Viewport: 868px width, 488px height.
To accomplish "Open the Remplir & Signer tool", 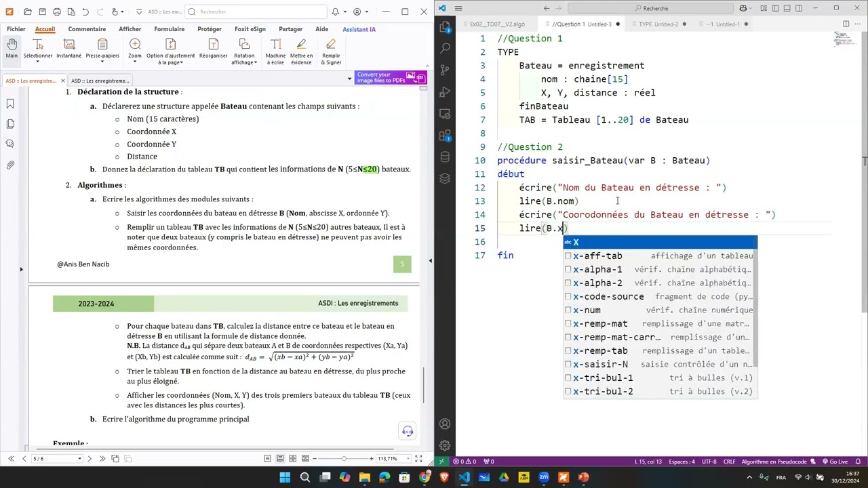I will click(331, 52).
